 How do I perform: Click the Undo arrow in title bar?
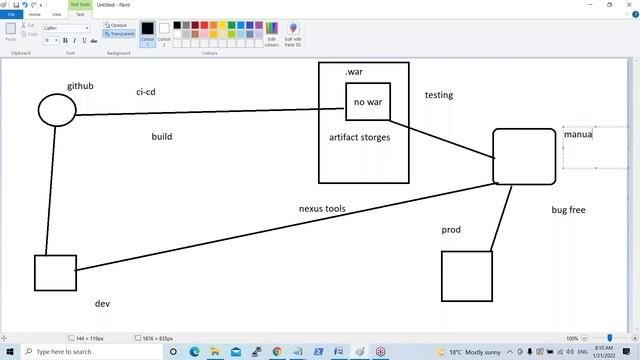point(24,5)
